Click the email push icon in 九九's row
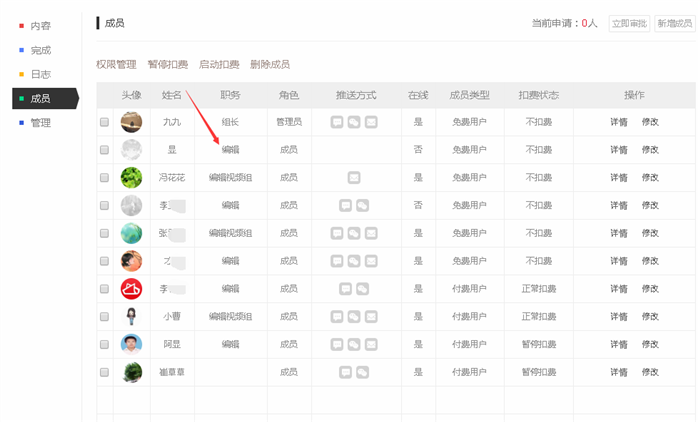The height and width of the screenshot is (422, 700). click(371, 122)
